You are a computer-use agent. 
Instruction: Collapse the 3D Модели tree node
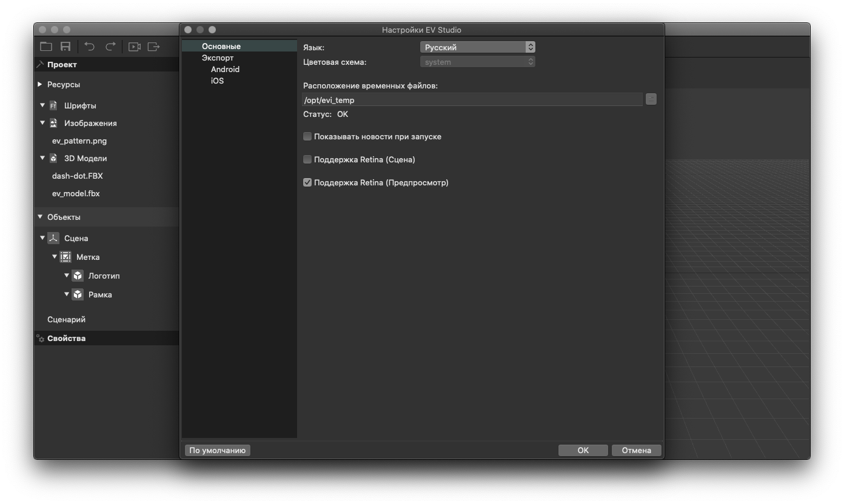[x=42, y=157]
